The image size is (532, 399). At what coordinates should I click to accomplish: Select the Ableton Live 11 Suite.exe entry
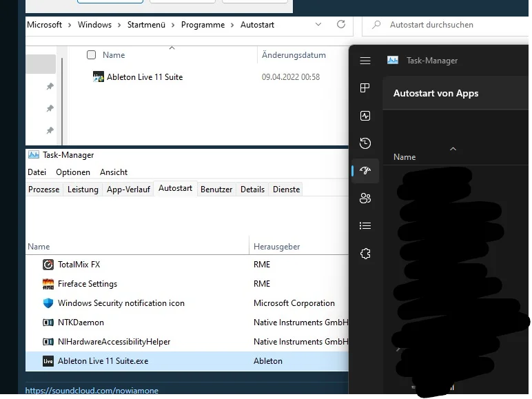(x=187, y=361)
